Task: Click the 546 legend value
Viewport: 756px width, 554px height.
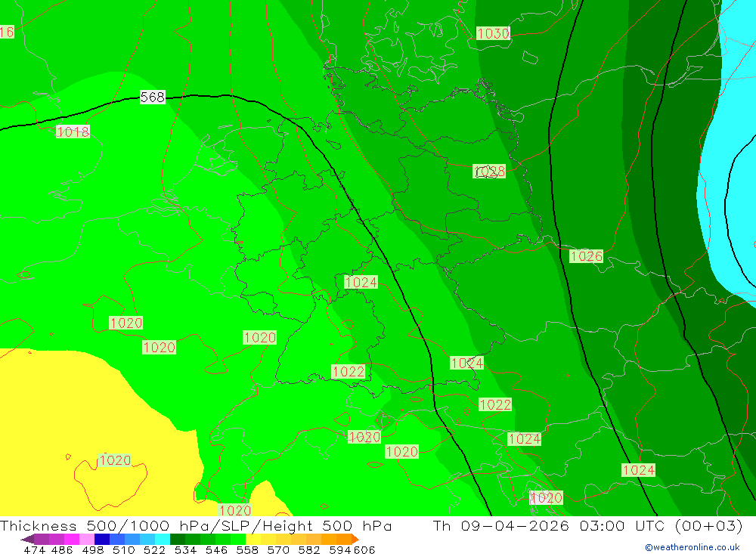Action: tap(216, 549)
